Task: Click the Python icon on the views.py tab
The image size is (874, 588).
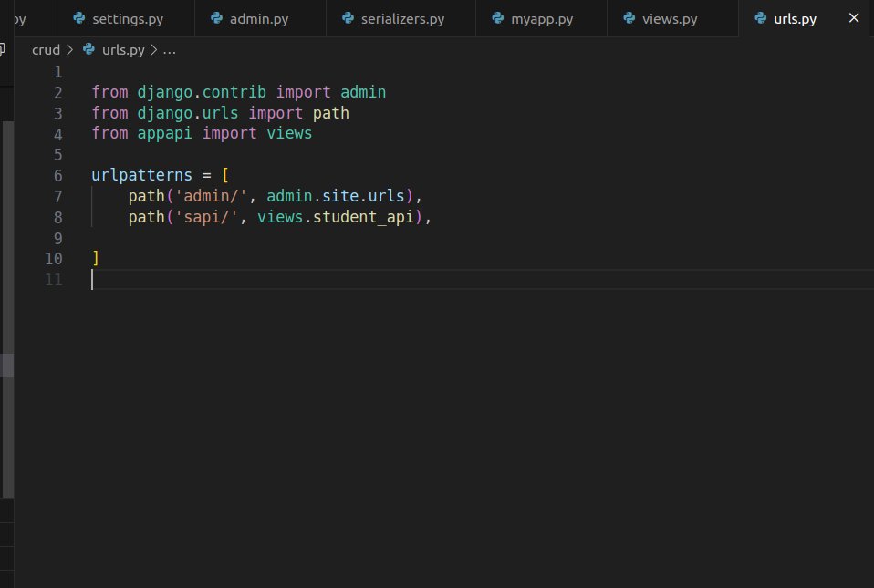Action: 629,17
